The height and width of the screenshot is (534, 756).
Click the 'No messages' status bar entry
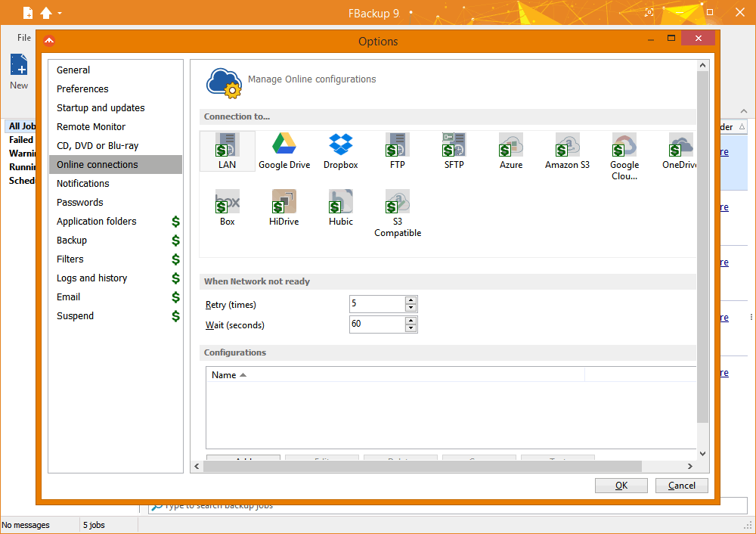coord(26,525)
